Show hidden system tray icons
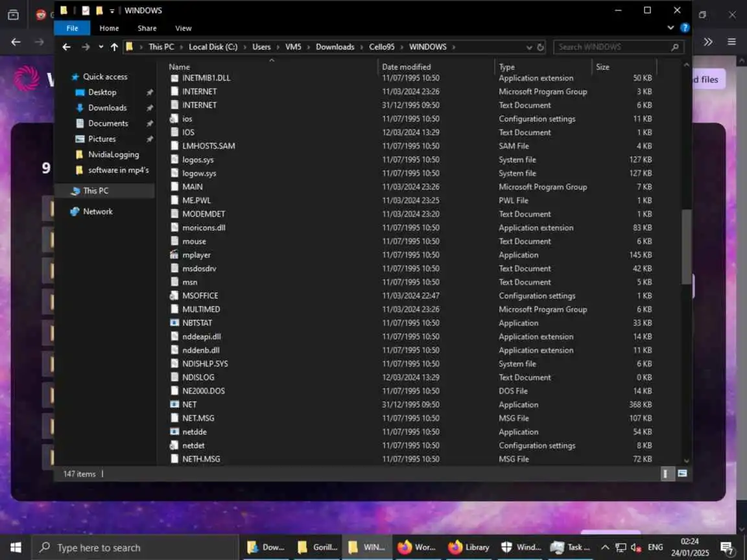The image size is (747, 560). [604, 548]
